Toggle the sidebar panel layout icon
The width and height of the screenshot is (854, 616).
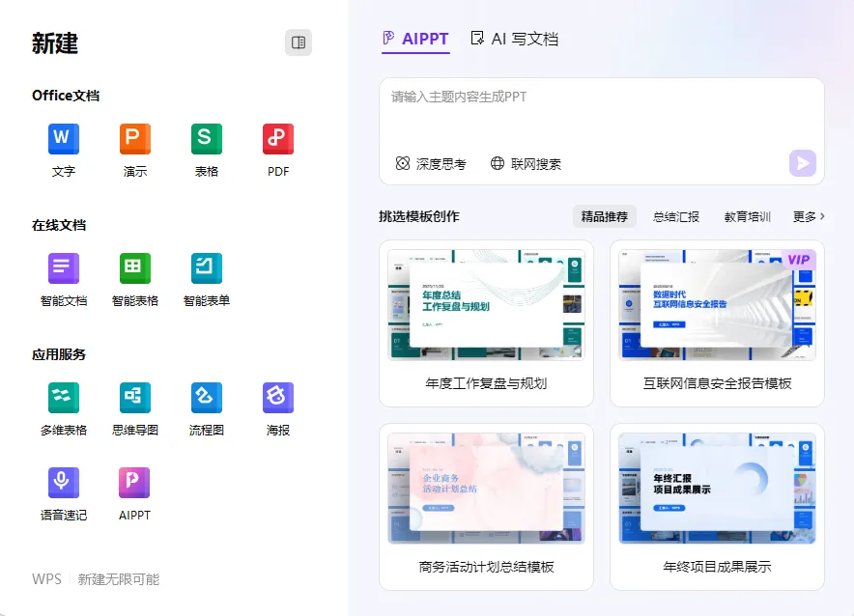click(299, 42)
